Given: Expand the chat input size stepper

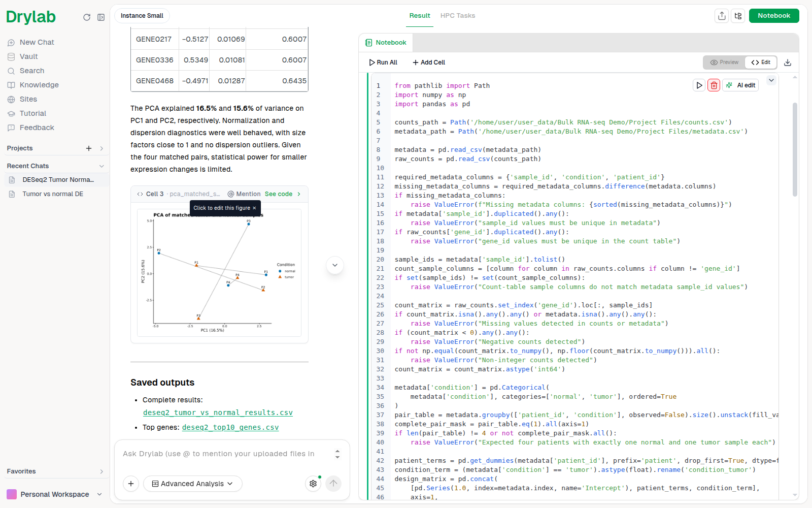Looking at the screenshot, I should (337, 454).
